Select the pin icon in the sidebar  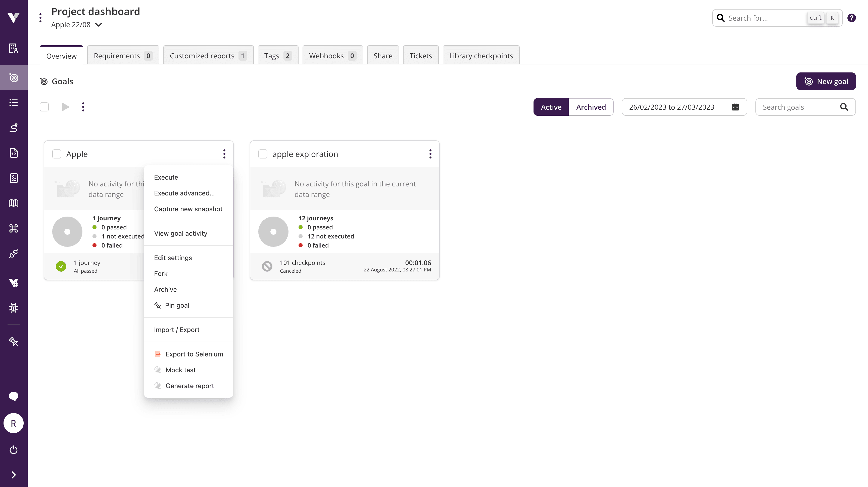14,342
